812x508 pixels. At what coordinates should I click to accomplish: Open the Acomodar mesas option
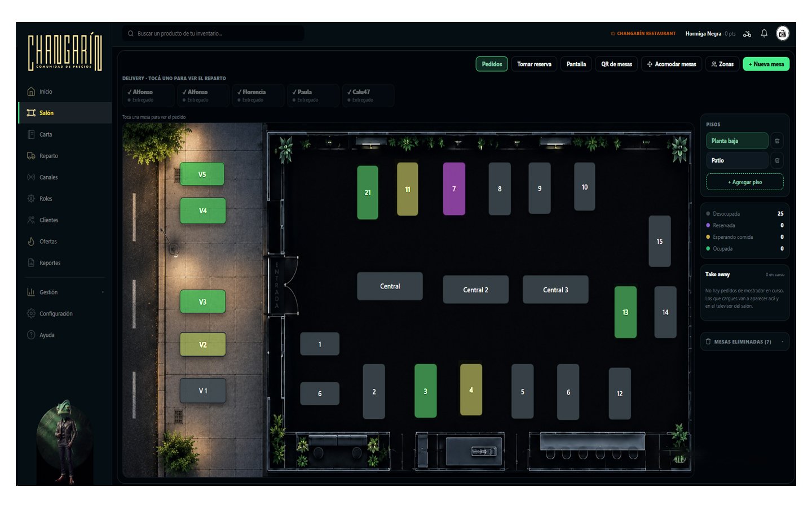point(672,64)
